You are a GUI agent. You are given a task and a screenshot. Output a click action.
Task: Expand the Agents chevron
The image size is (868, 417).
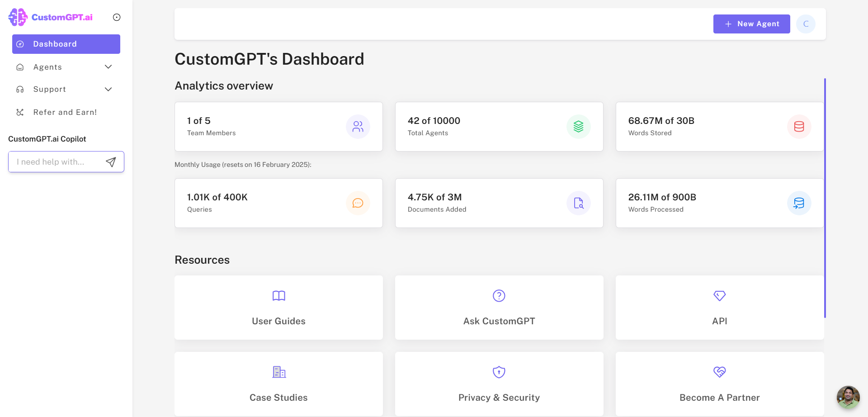(x=108, y=67)
